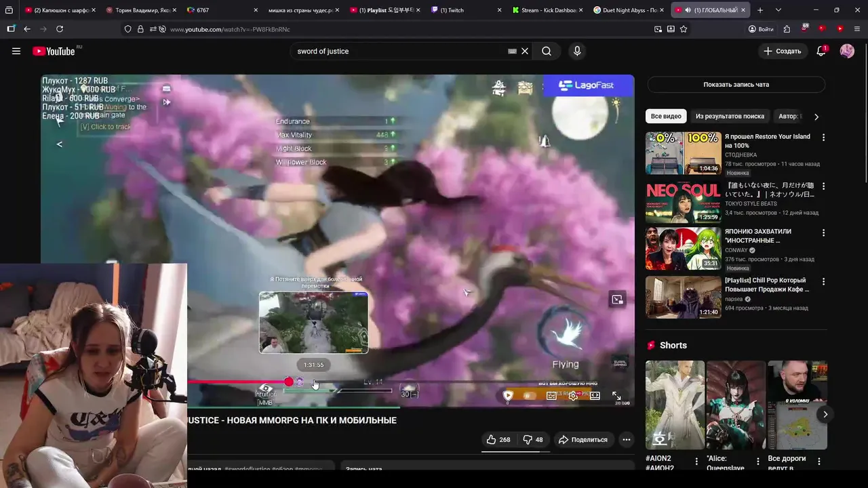This screenshot has height=488, width=868.
Task: Clear the search text with the X icon
Action: tap(525, 51)
